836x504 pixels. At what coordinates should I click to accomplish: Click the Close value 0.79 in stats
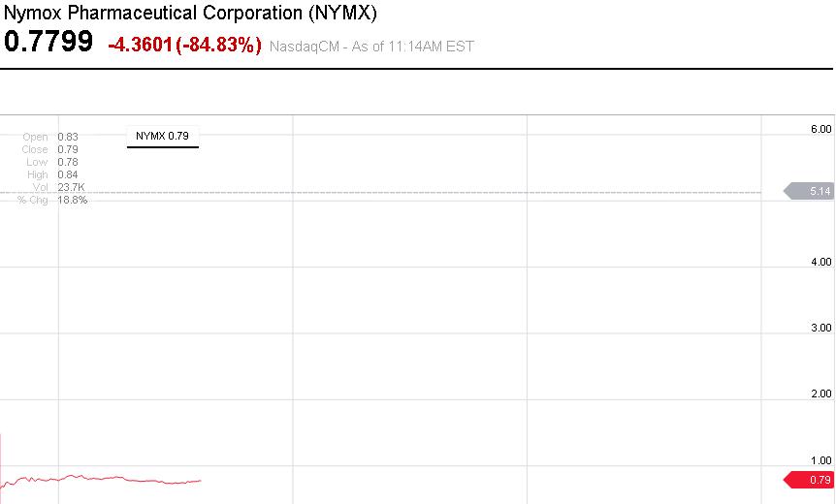(68, 150)
